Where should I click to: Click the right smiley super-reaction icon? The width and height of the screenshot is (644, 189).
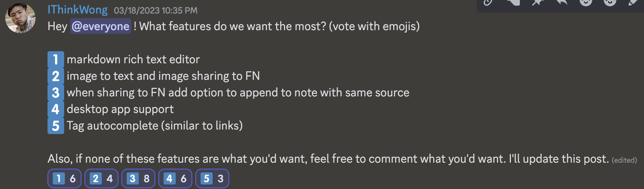coord(610,2)
